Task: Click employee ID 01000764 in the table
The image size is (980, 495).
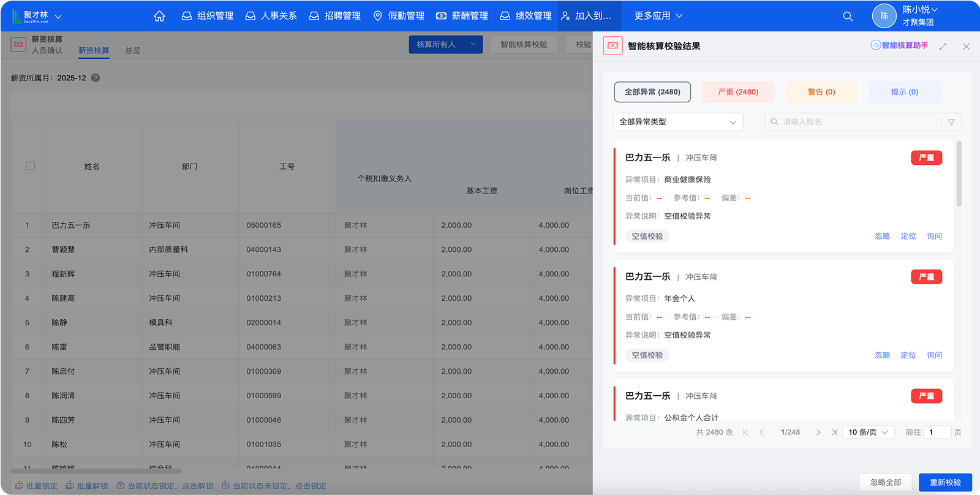Action: pos(264,274)
